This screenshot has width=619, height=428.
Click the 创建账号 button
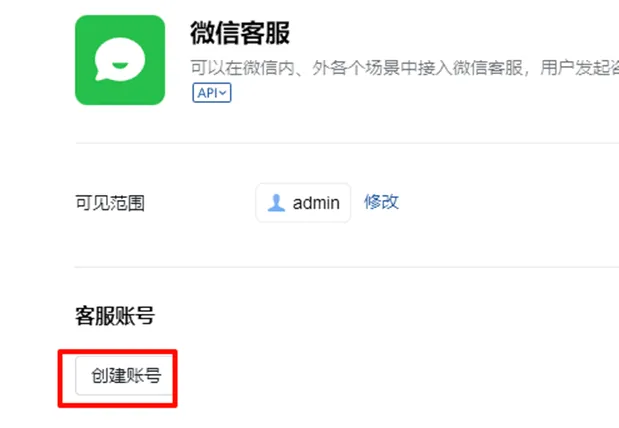click(x=125, y=375)
